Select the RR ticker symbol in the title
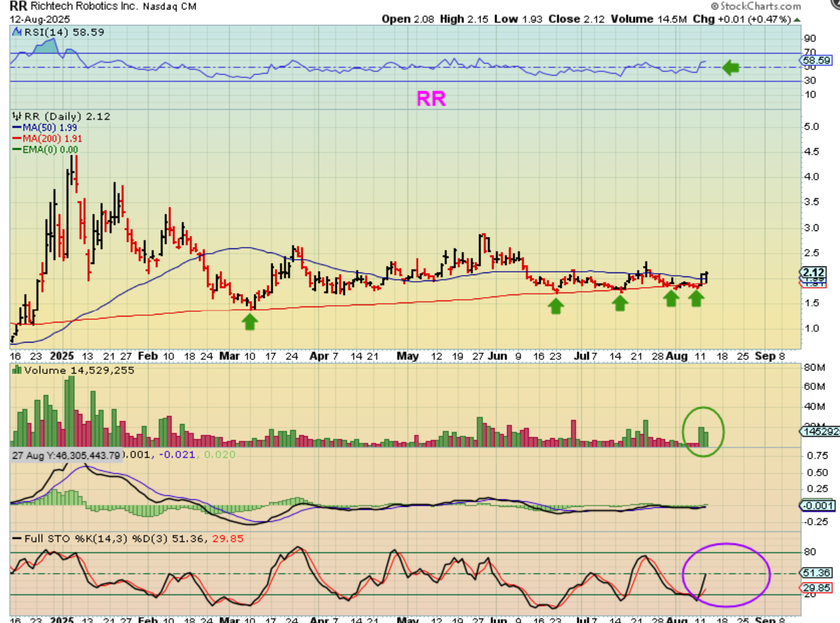The image size is (840, 623). [x=18, y=6]
